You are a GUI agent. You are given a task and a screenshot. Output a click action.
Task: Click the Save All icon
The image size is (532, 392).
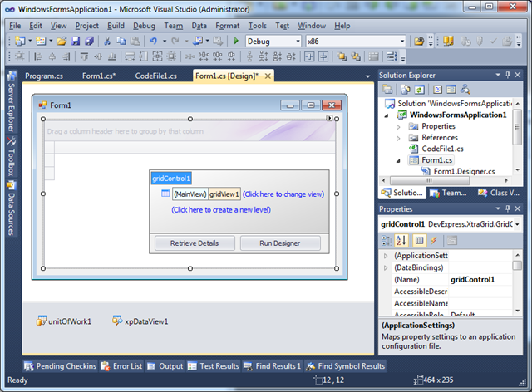pos(90,41)
